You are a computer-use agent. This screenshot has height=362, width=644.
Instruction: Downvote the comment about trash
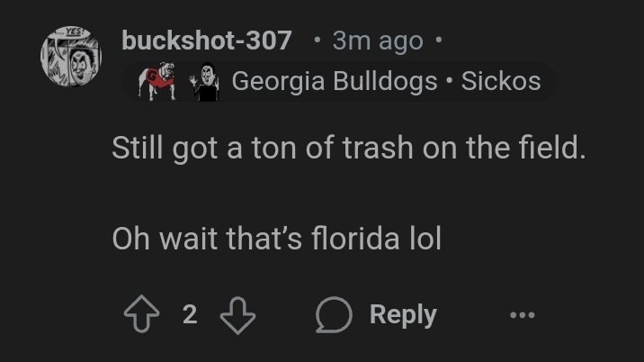point(238,315)
